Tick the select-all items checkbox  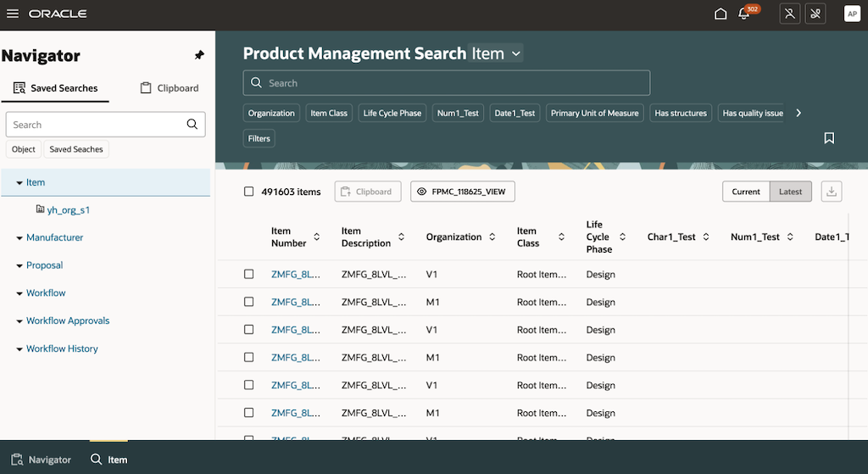249,192
